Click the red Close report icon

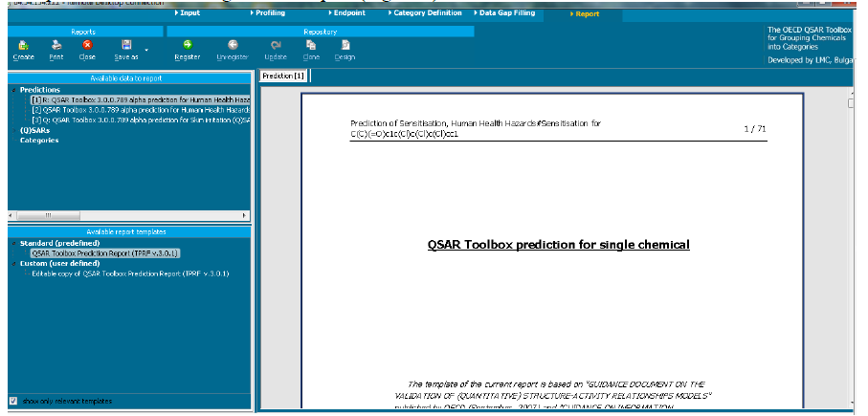pyautogui.click(x=87, y=45)
